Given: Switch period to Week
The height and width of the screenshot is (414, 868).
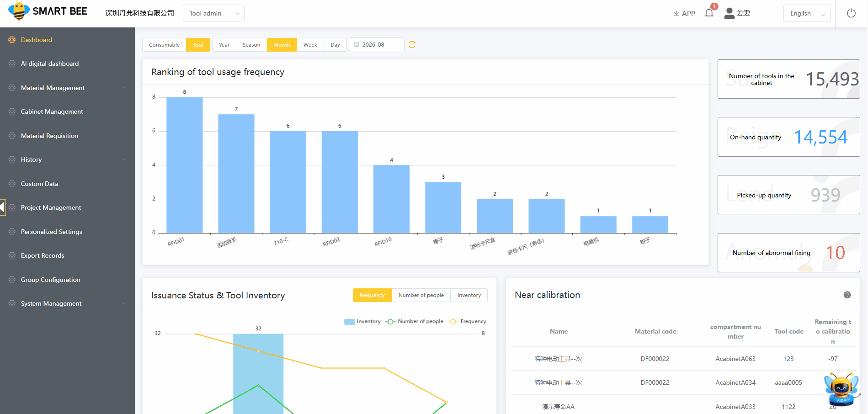Looking at the screenshot, I should [310, 45].
